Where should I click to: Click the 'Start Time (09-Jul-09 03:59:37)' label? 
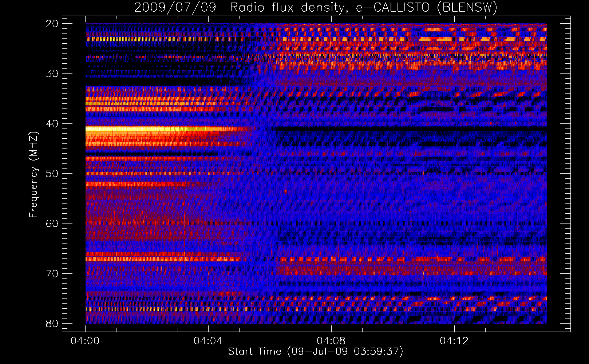(x=316, y=352)
